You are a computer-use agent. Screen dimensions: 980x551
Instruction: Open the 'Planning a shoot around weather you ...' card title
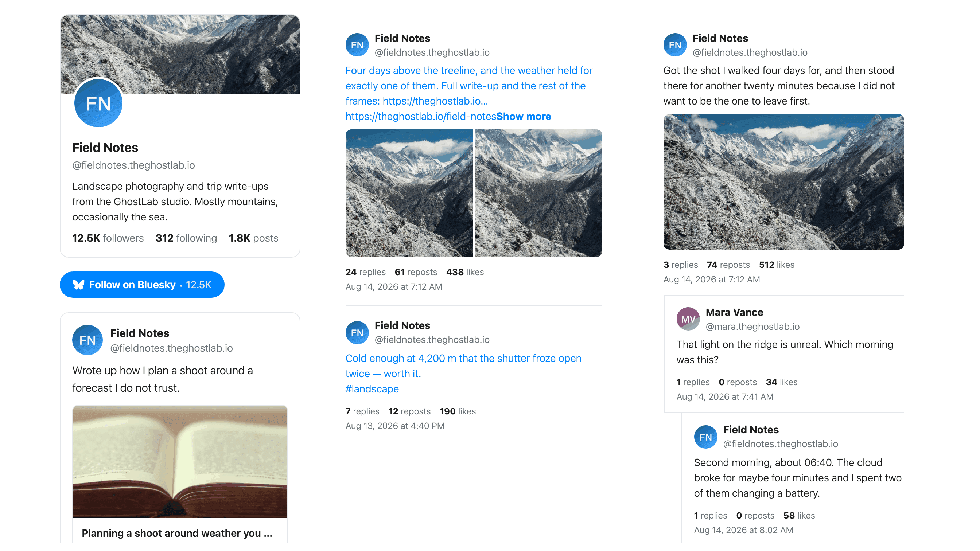[x=177, y=533]
